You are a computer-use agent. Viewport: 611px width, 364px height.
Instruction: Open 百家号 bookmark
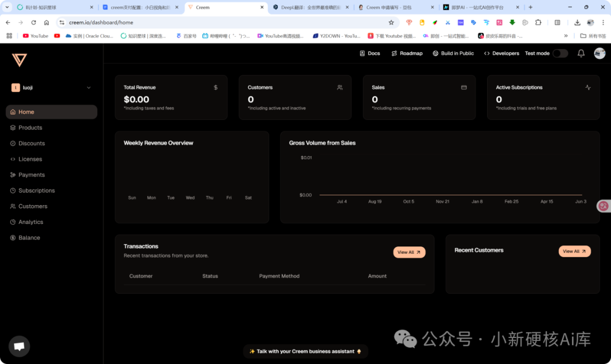pos(186,36)
